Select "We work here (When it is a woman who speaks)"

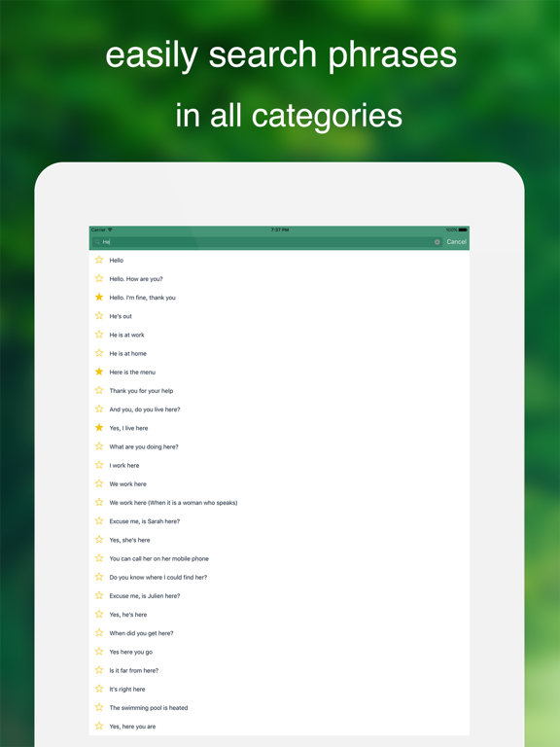[279, 502]
